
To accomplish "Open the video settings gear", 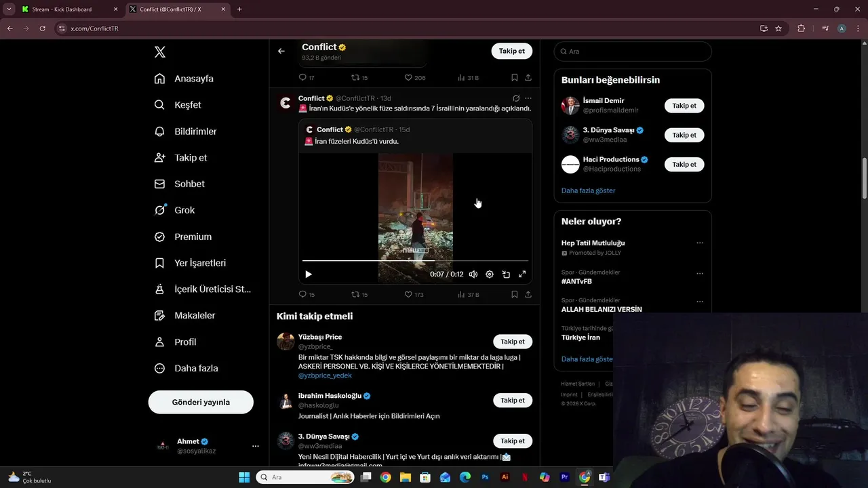I will tap(490, 274).
